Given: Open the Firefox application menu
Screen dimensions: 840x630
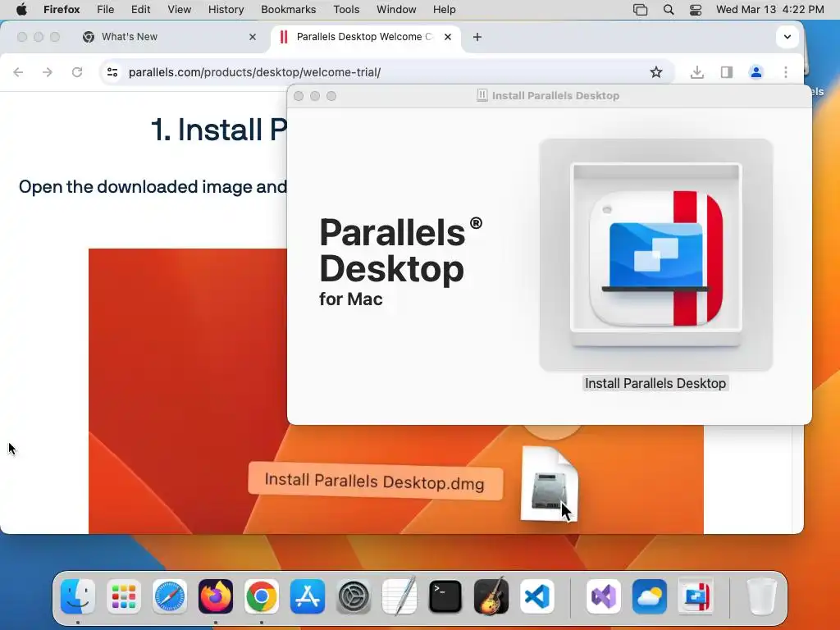Looking at the screenshot, I should (62, 9).
